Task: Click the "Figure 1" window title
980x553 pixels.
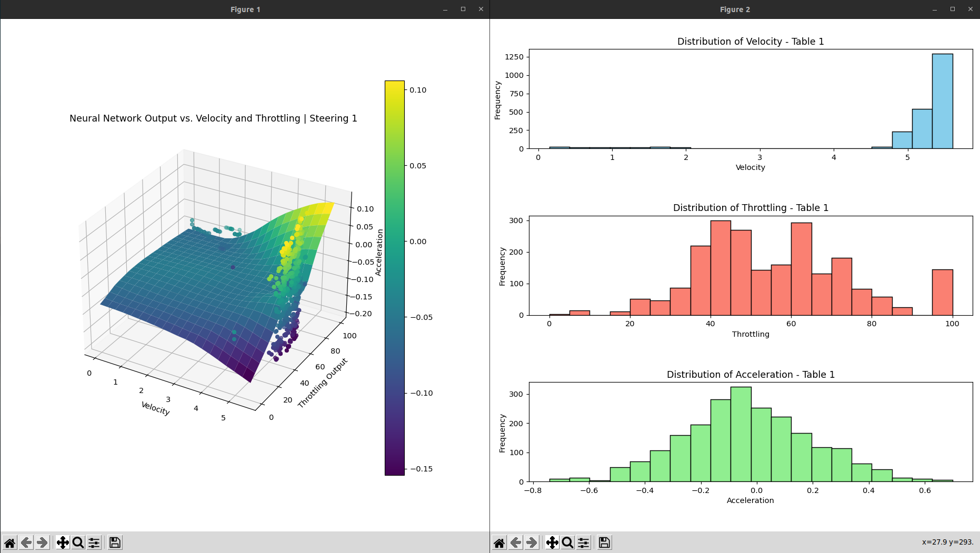Action: click(245, 9)
